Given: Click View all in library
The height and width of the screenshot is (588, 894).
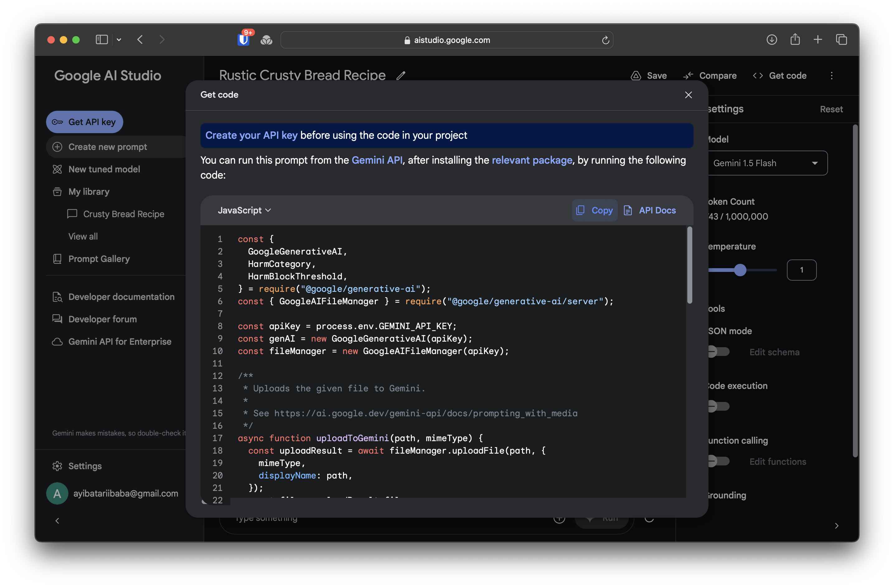Looking at the screenshot, I should click(x=83, y=236).
